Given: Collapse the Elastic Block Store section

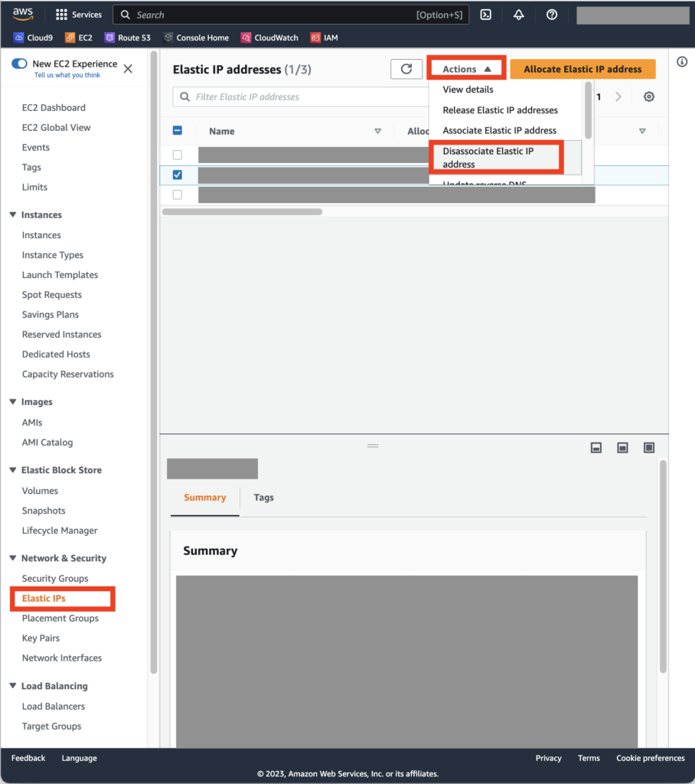Looking at the screenshot, I should 13,469.
